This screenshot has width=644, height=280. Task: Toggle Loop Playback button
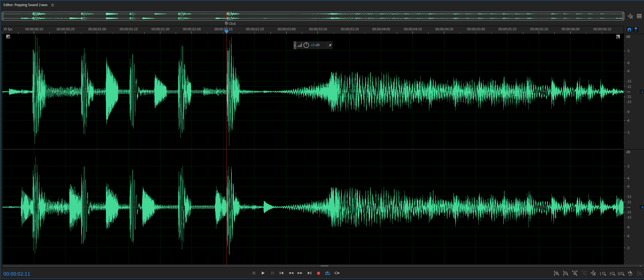pos(327,273)
